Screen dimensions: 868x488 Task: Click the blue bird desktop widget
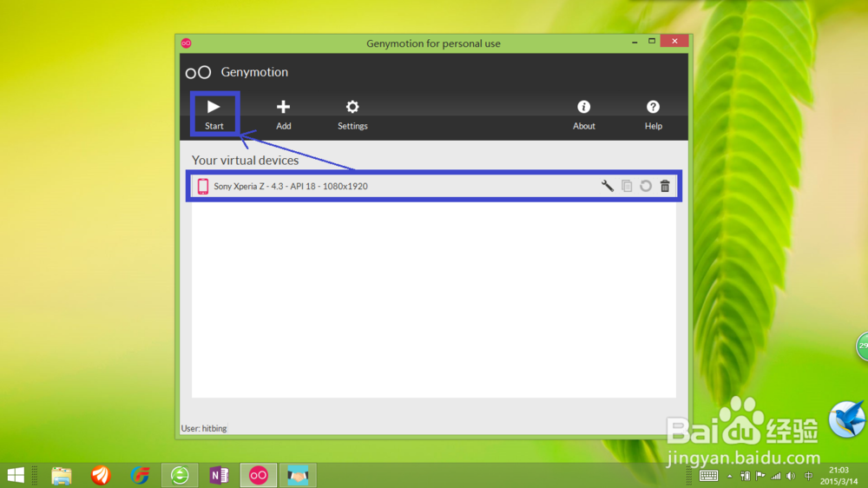pos(847,419)
